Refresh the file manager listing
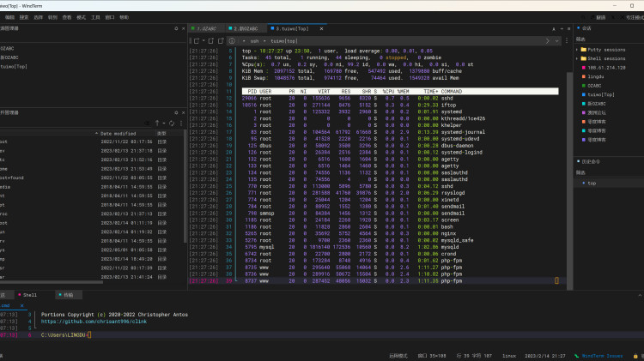644x361 pixels. (x=172, y=123)
